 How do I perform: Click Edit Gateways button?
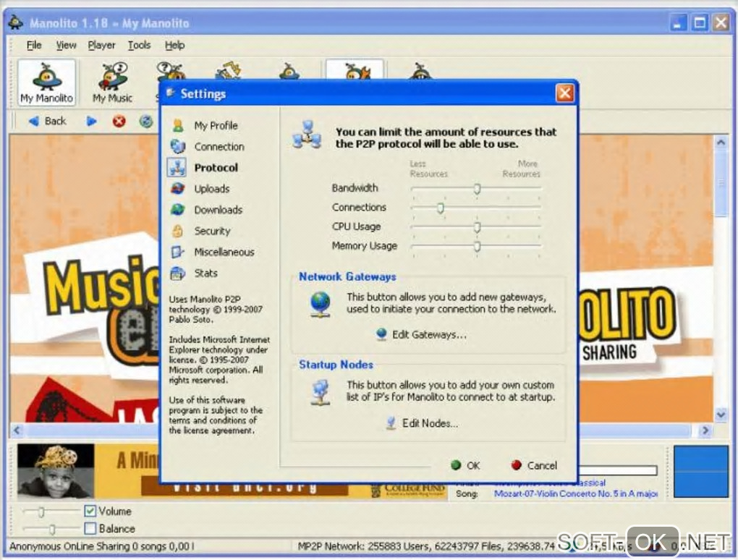pos(421,334)
